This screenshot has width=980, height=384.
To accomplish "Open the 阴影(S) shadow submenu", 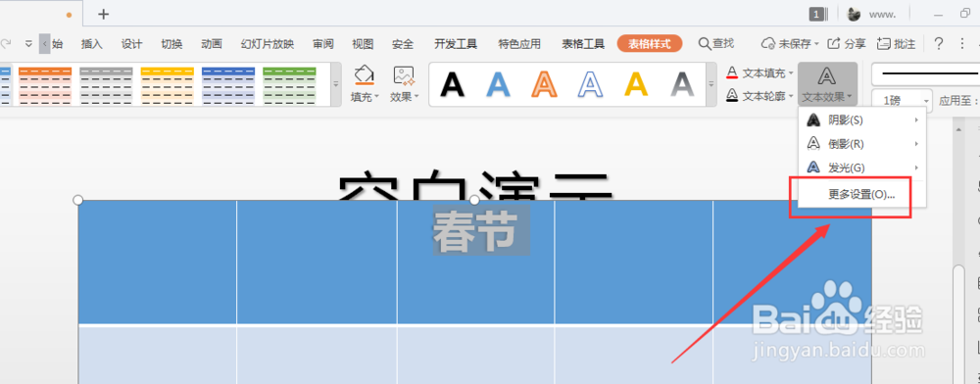I will coord(862,120).
